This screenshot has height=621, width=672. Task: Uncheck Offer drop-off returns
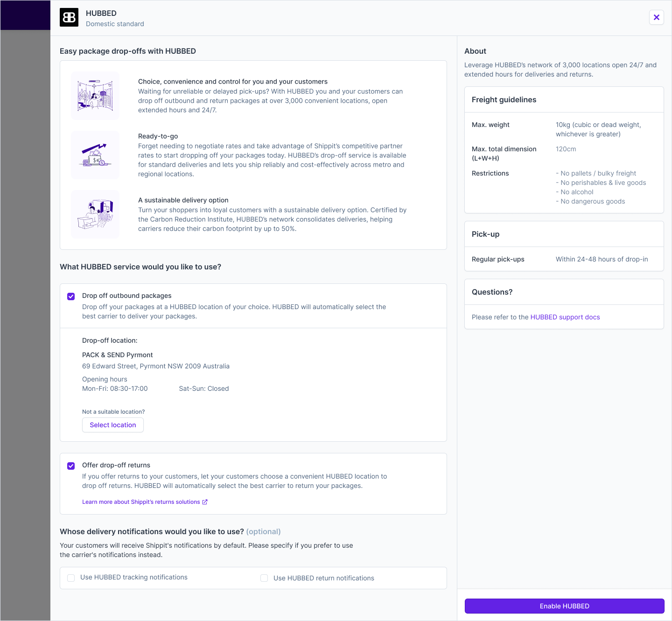(x=71, y=466)
